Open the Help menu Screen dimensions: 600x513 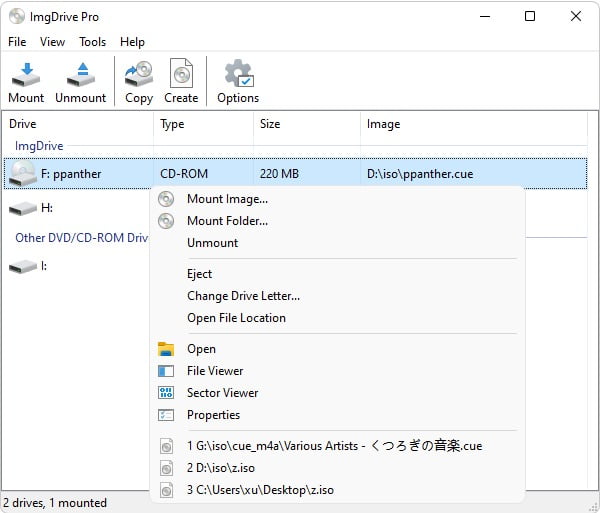pos(132,42)
